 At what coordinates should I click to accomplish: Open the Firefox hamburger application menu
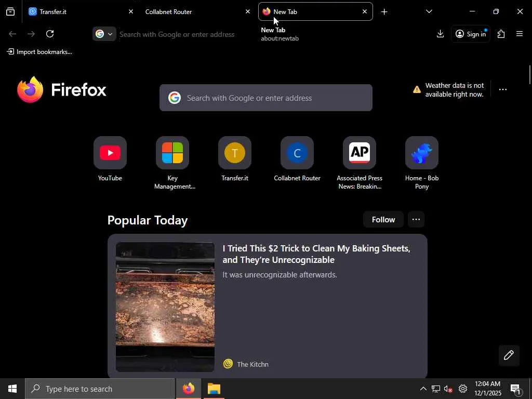[520, 34]
